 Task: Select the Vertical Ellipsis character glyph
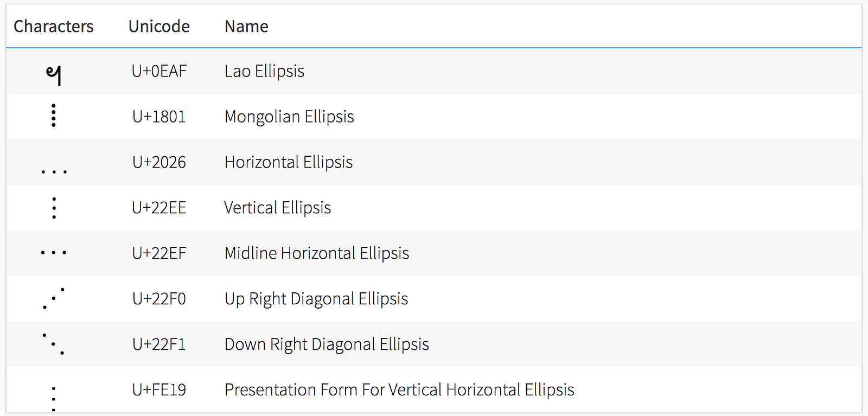pyautogui.click(x=54, y=208)
